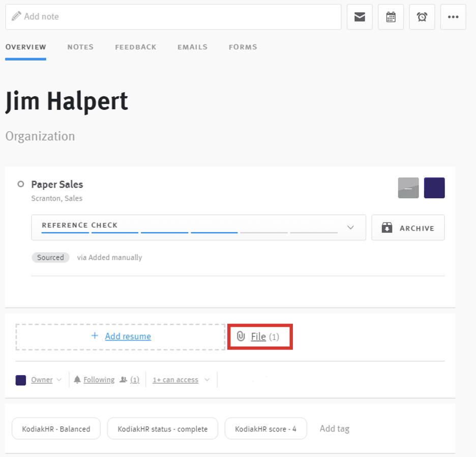Click the purple owner avatar square
The image size is (476, 457).
[x=21, y=380]
